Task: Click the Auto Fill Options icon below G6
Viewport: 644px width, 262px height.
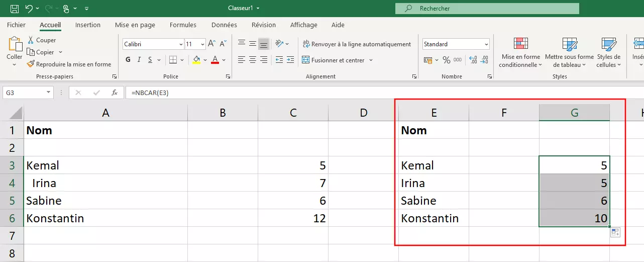Action: pyautogui.click(x=616, y=232)
